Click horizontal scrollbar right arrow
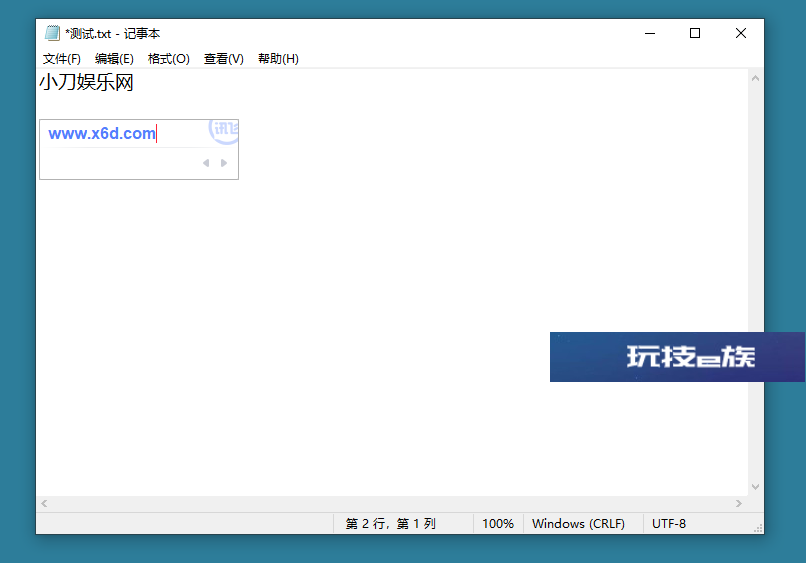 tap(739, 503)
